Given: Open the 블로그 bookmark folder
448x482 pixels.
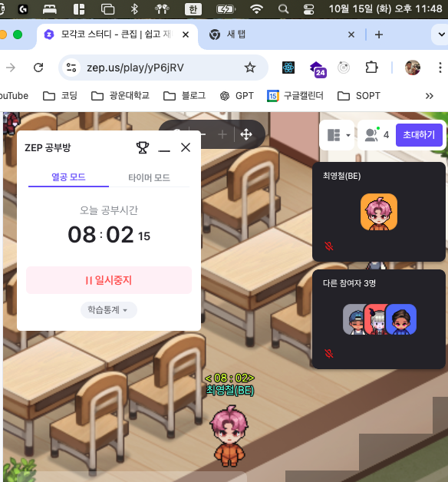Looking at the screenshot, I should point(184,96).
